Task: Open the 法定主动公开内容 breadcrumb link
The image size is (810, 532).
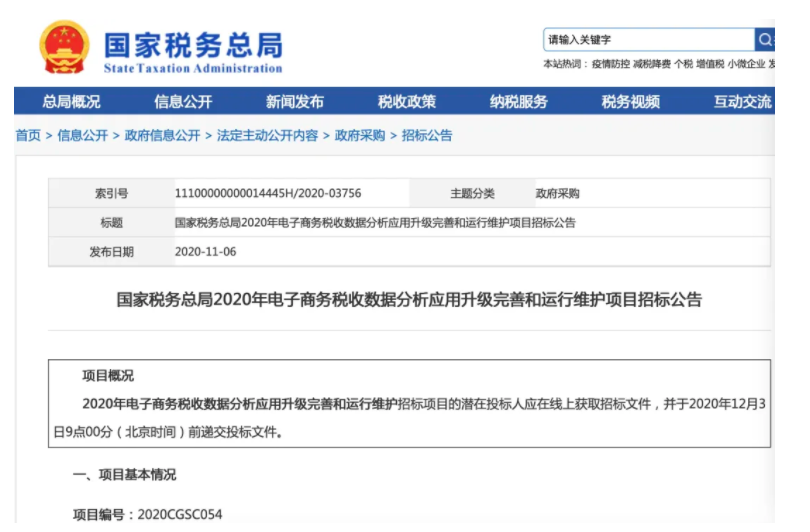Action: click(x=267, y=136)
